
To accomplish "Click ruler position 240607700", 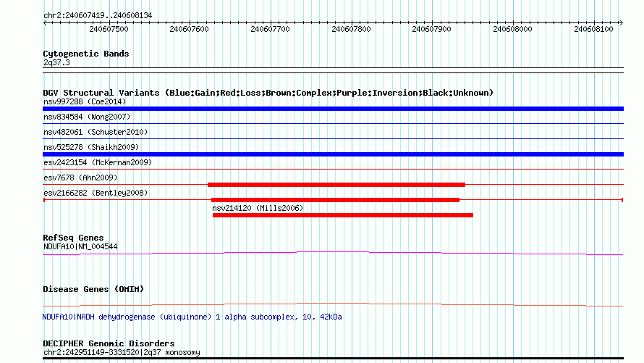I will [270, 29].
